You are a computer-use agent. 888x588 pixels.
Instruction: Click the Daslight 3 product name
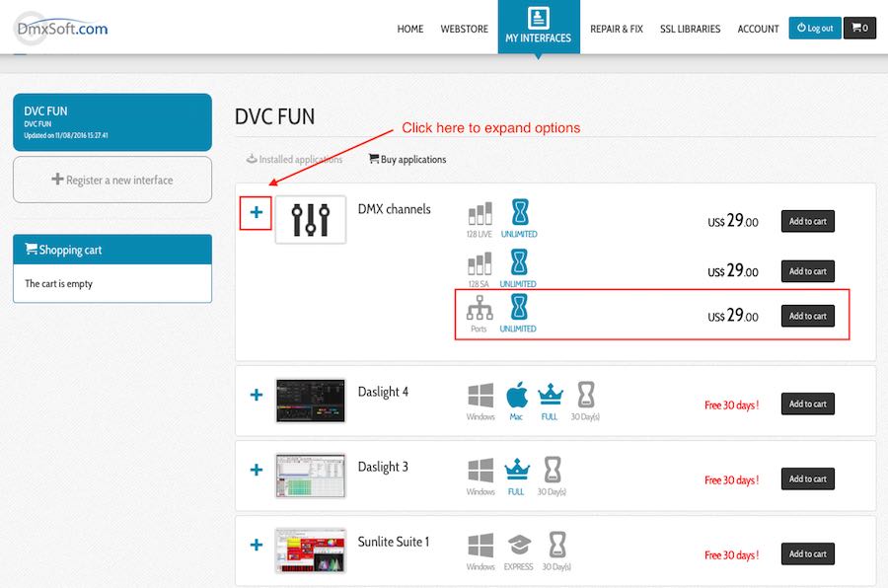coord(383,467)
